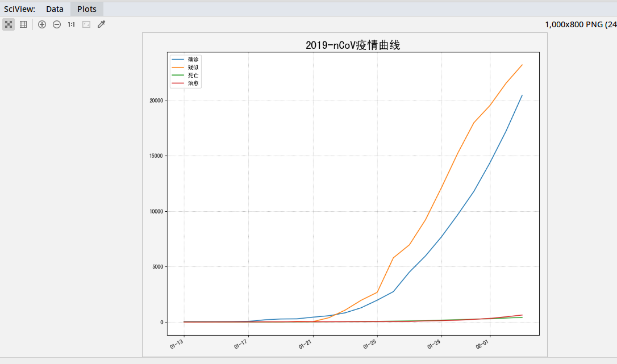
Task: Click the blue line swatch beside 确诊
Action: [x=178, y=59]
